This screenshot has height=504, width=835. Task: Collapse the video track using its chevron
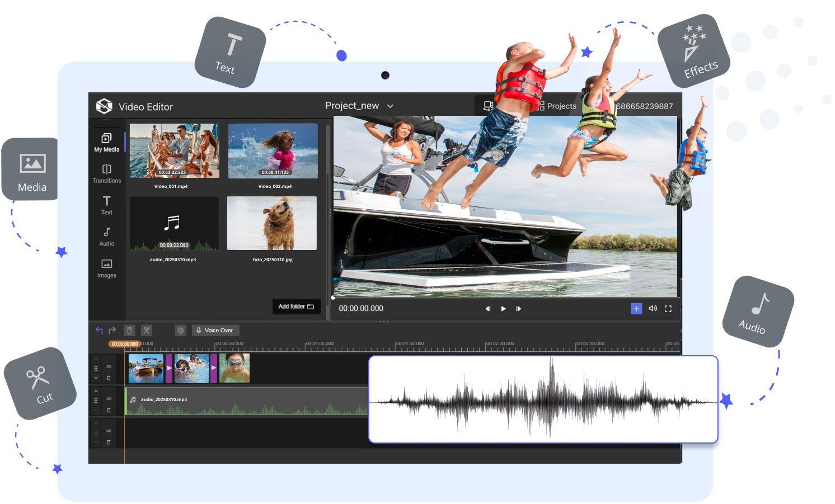coord(96,377)
